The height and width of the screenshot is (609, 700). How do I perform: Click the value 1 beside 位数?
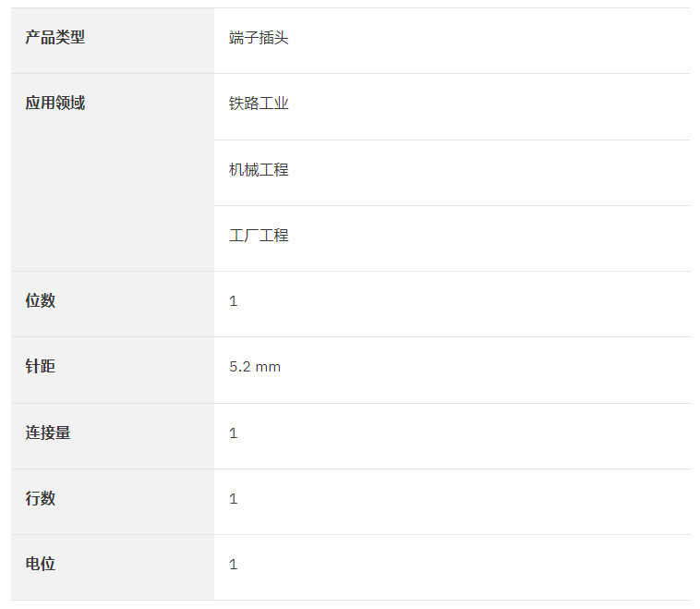pyautogui.click(x=233, y=301)
